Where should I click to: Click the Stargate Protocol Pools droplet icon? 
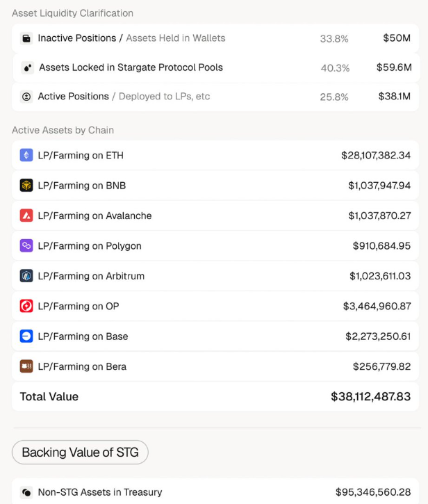28,68
